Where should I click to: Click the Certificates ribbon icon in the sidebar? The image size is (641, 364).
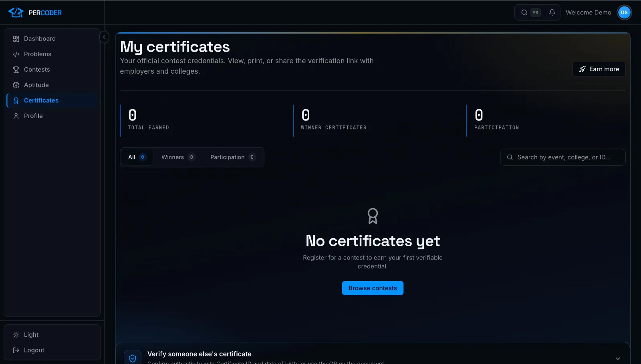[16, 101]
